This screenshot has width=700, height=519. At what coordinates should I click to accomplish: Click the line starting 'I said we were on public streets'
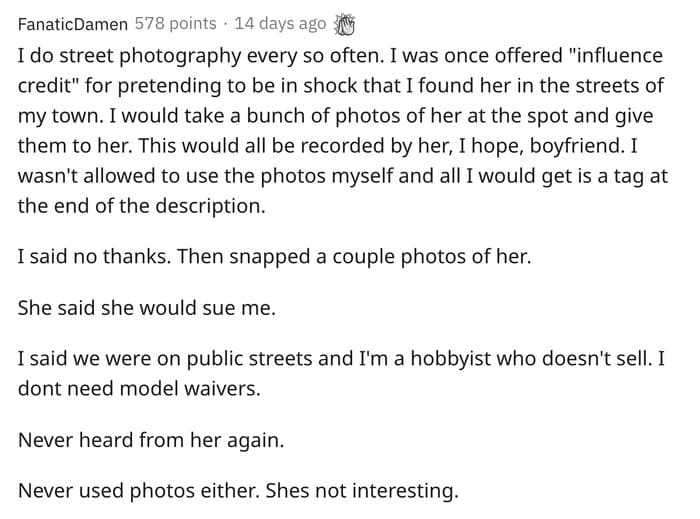(x=341, y=359)
